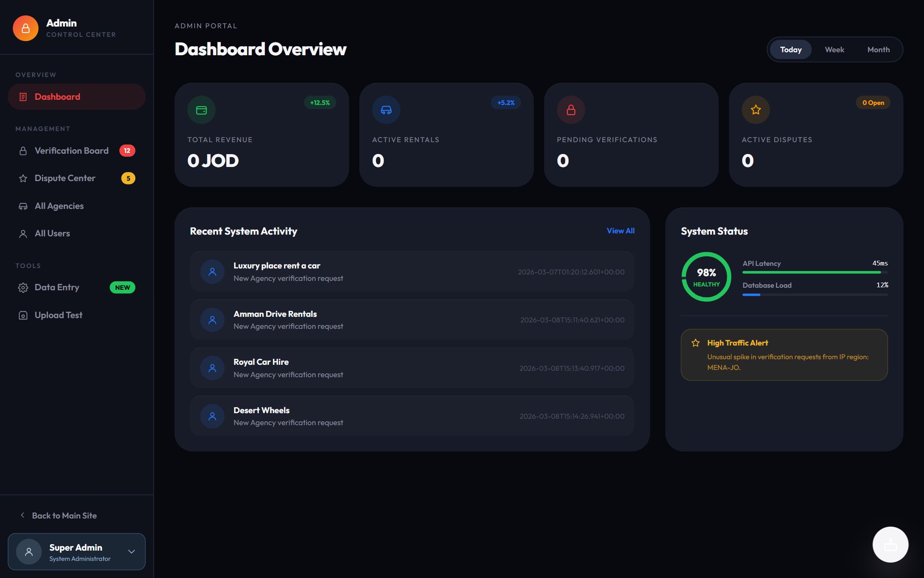The width and height of the screenshot is (924, 578).
Task: Select the Today time range tab
Action: pyautogui.click(x=791, y=50)
